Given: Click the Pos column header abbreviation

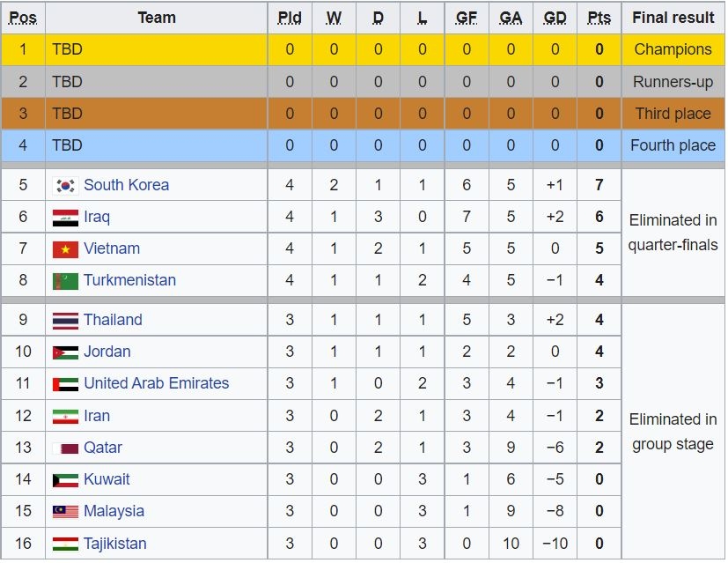Looking at the screenshot, I should pyautogui.click(x=23, y=18).
